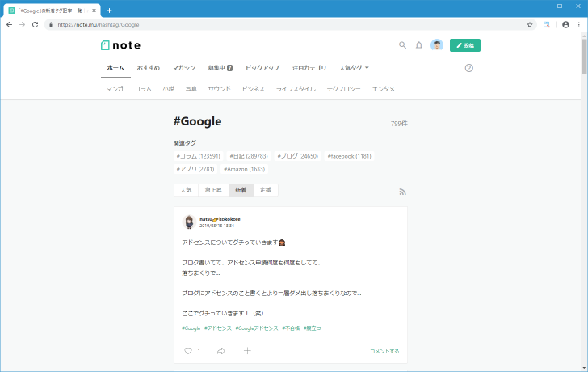Open the ライフスタイル category

[x=296, y=89]
